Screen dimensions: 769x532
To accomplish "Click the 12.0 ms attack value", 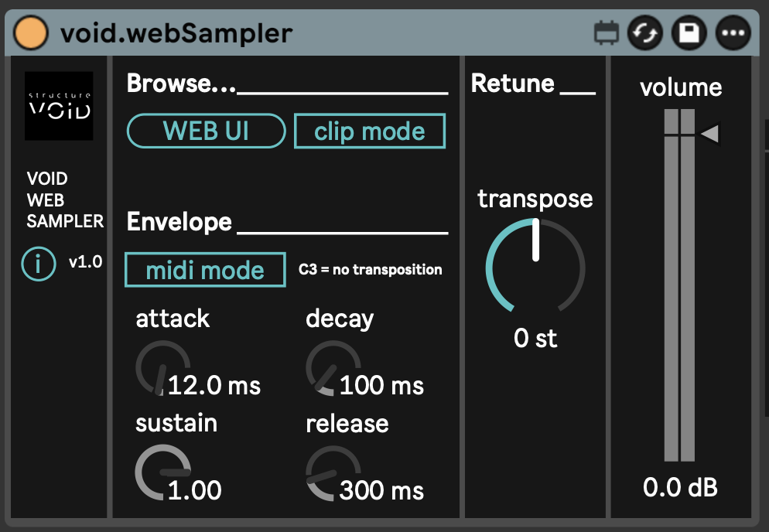I will point(214,385).
